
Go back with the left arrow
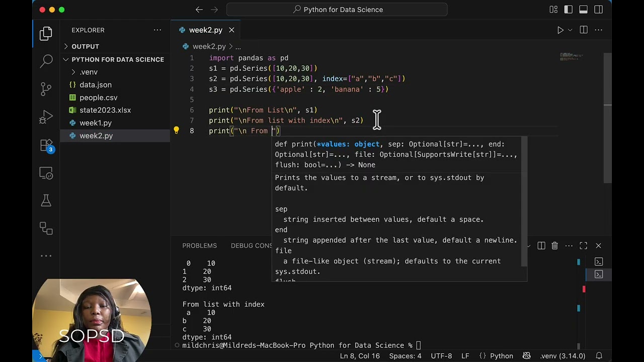pos(199,10)
